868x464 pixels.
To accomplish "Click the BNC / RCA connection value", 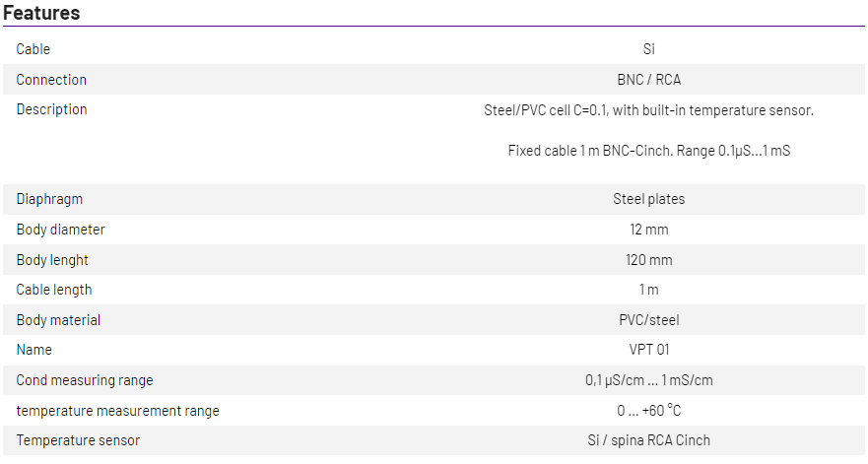I will 648,80.
